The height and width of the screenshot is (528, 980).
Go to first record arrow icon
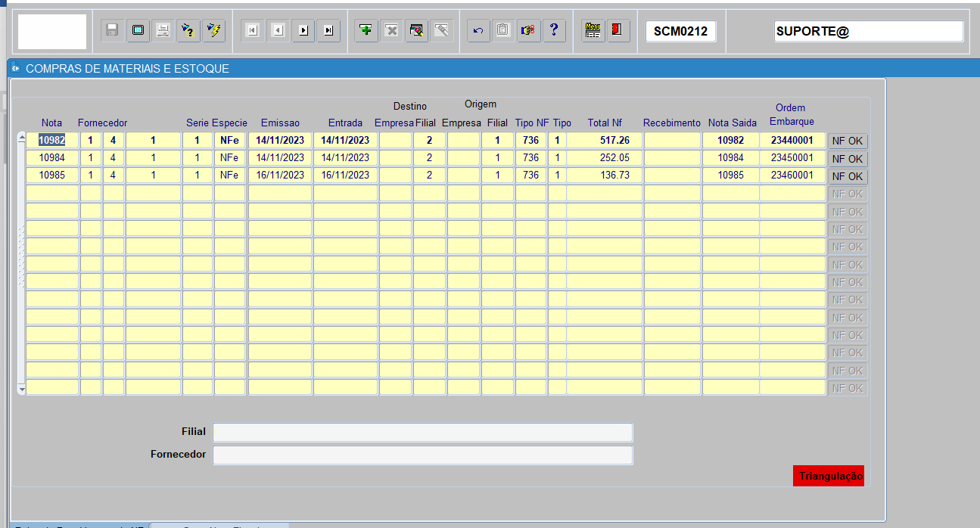click(253, 30)
